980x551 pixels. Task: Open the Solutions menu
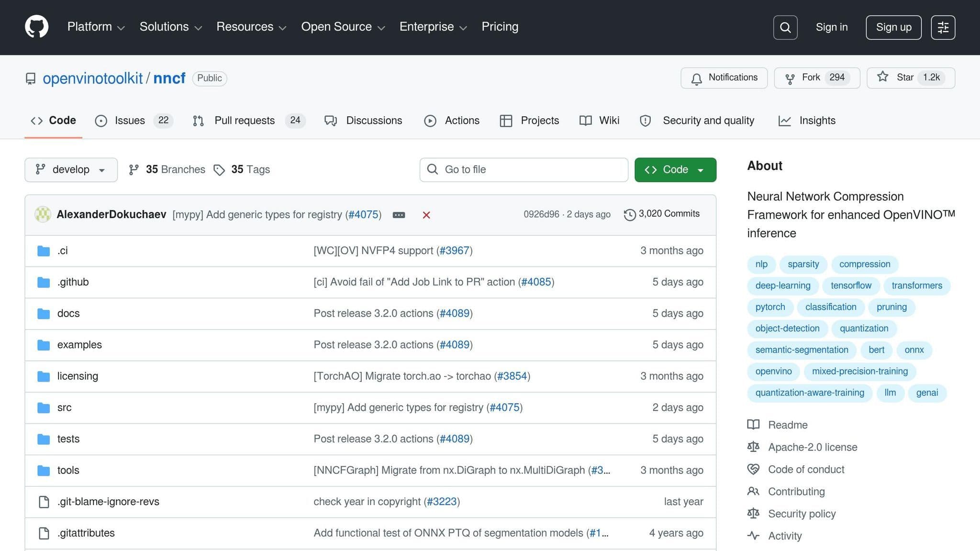[x=170, y=27]
